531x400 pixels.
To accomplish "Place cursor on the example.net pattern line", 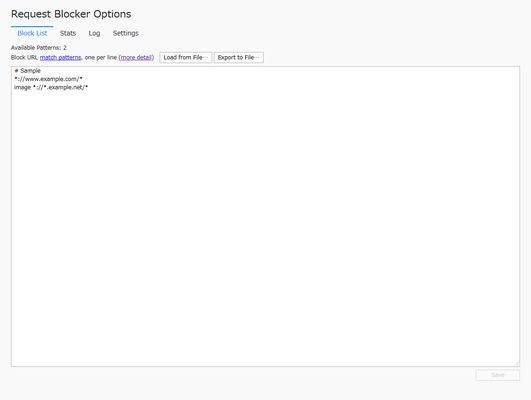I will [51, 87].
